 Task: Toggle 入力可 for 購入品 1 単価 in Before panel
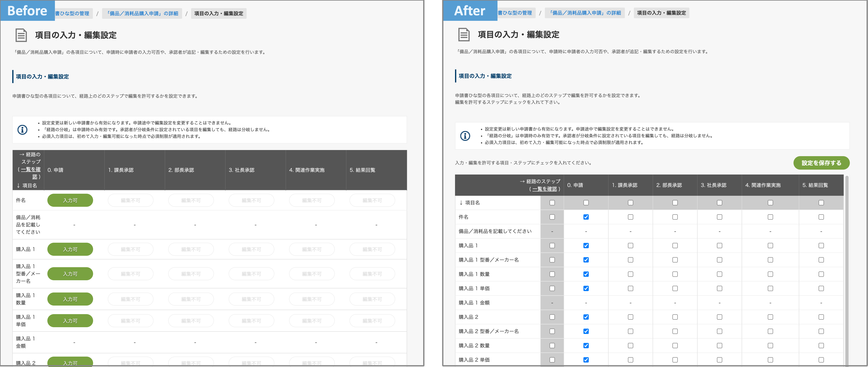pyautogui.click(x=70, y=321)
